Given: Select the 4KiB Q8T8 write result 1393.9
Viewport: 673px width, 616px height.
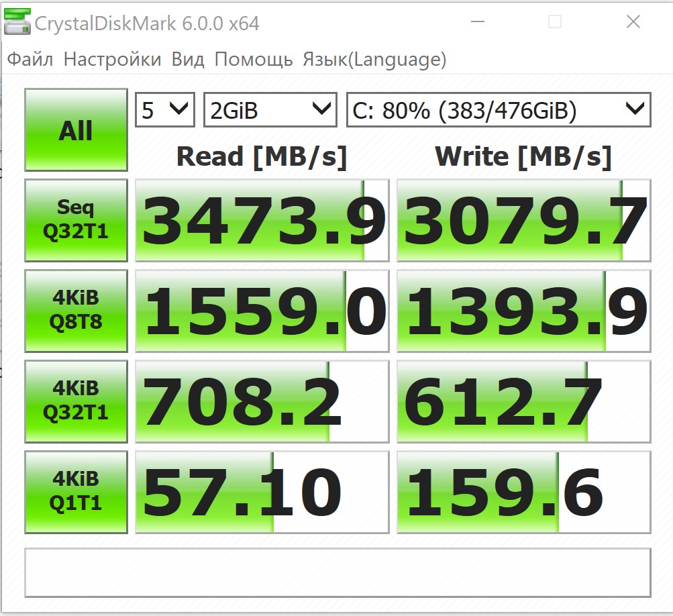Looking at the screenshot, I should tap(524, 311).
